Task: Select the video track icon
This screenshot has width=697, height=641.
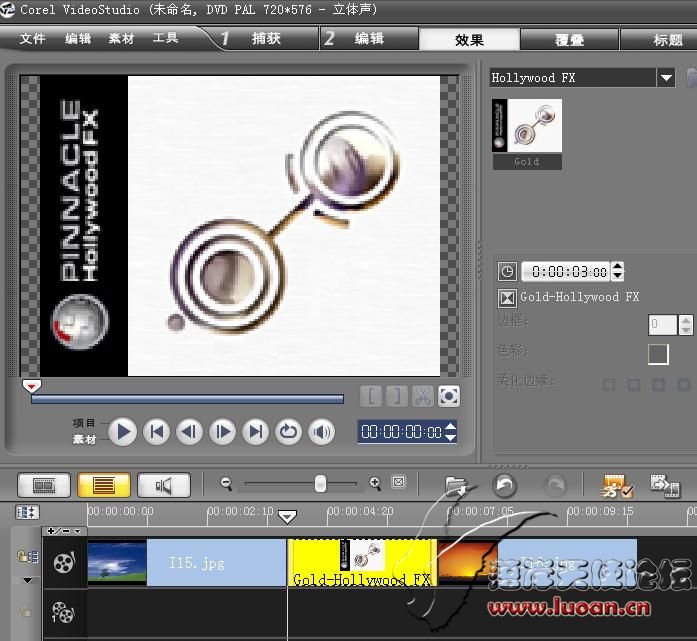Action: (64, 563)
